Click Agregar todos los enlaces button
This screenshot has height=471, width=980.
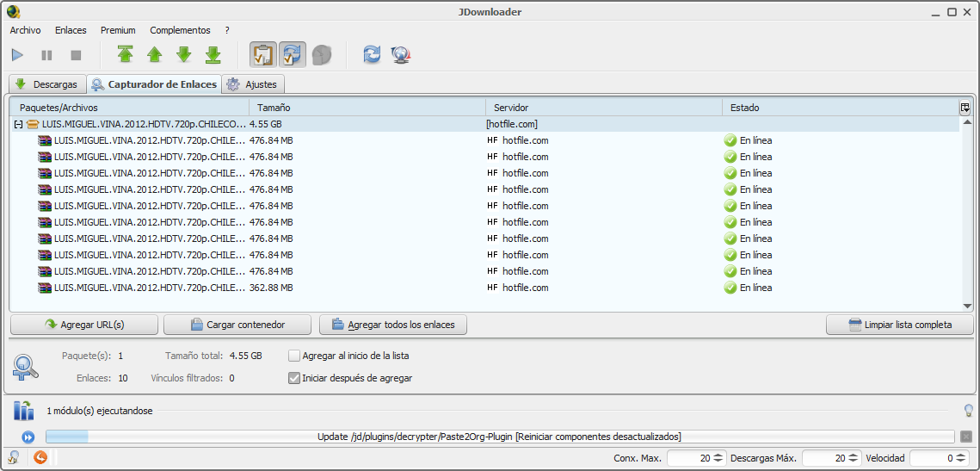(x=393, y=325)
